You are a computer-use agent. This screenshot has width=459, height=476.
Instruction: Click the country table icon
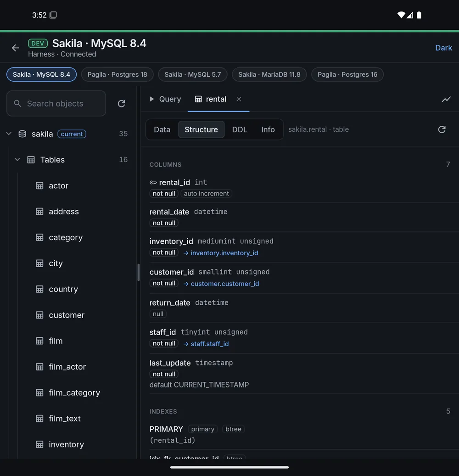(x=39, y=289)
